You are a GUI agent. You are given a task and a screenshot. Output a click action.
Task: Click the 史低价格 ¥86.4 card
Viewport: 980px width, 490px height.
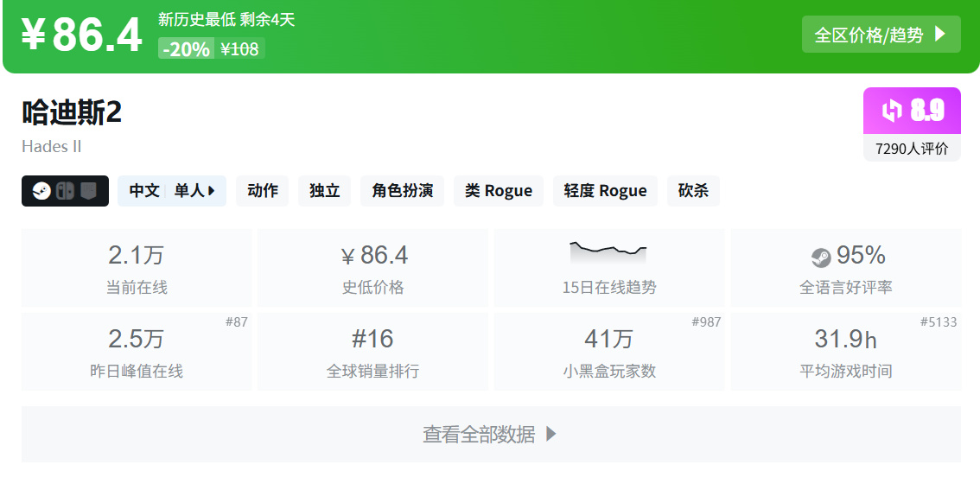pyautogui.click(x=373, y=268)
